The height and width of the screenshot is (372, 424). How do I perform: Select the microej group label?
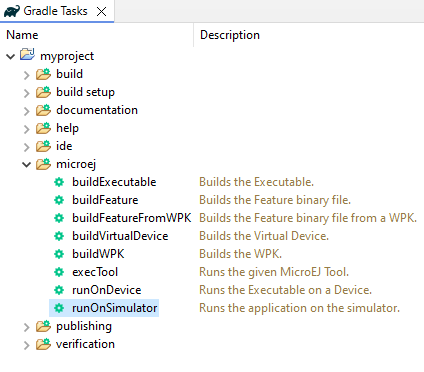coord(76,164)
